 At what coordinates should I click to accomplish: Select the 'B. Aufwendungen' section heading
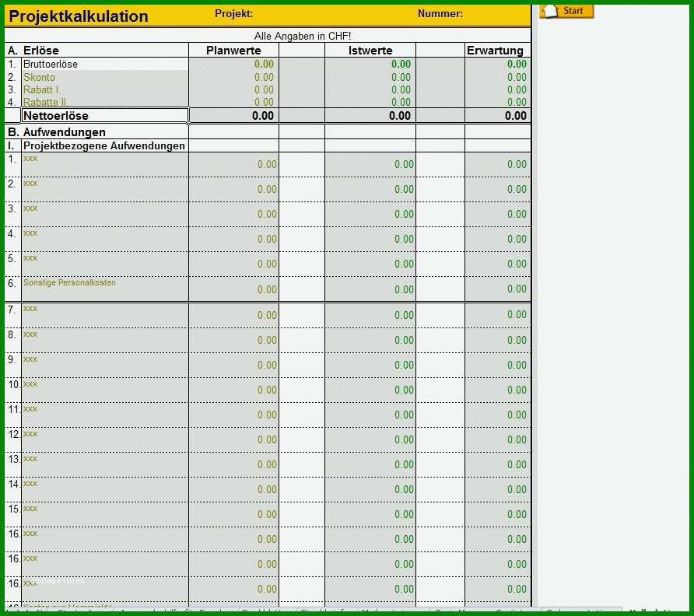coord(57,132)
